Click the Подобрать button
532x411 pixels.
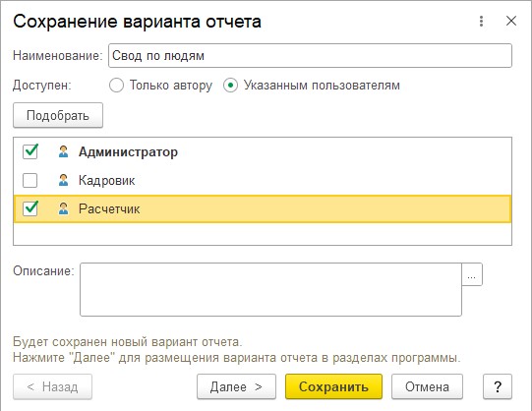(58, 115)
